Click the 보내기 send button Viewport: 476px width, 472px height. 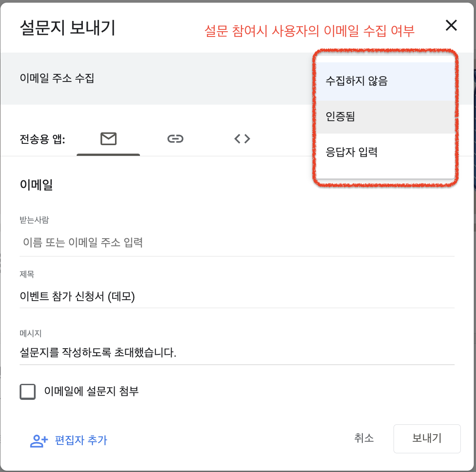click(x=427, y=438)
